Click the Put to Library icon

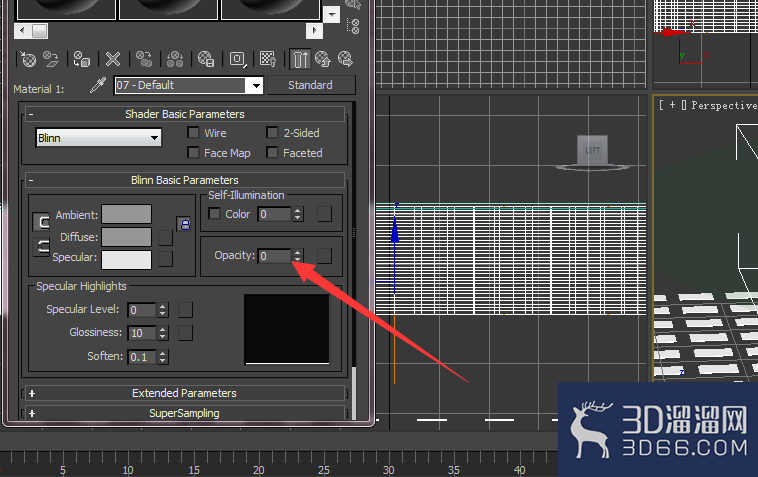coord(206,59)
